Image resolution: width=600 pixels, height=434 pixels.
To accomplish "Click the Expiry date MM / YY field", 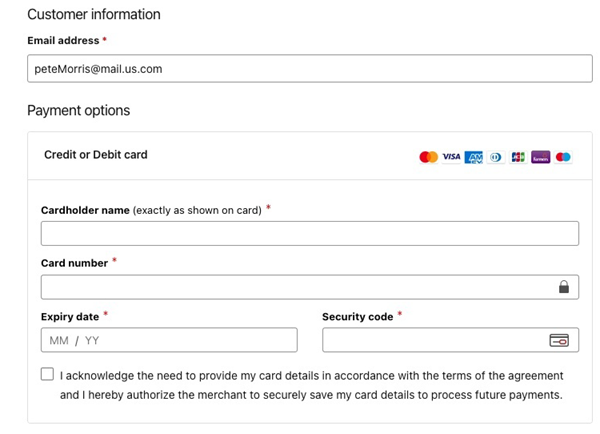I will coord(169,340).
